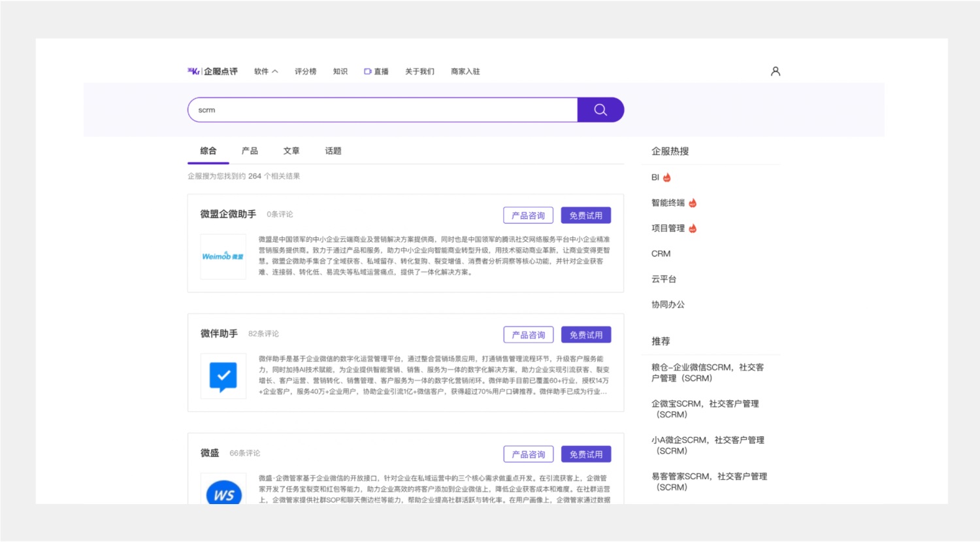This screenshot has width=980, height=542.
Task: Open recommended 企微宝SCRM link
Action: (705, 409)
